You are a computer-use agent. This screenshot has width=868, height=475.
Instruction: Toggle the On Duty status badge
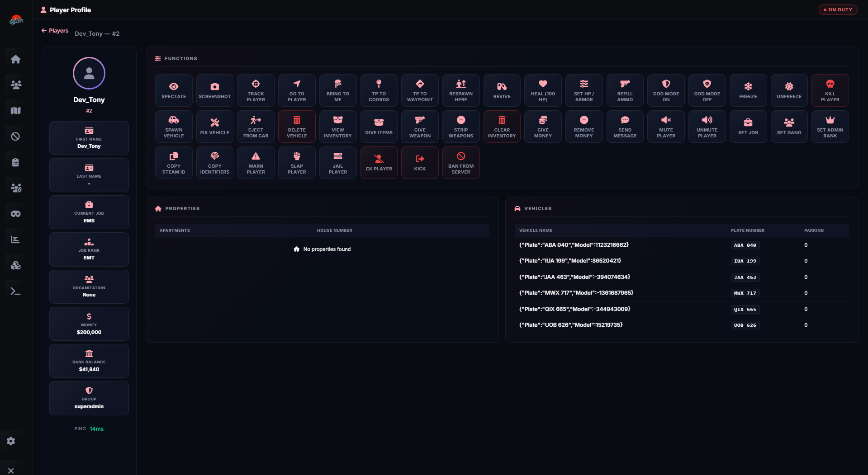tap(838, 9)
